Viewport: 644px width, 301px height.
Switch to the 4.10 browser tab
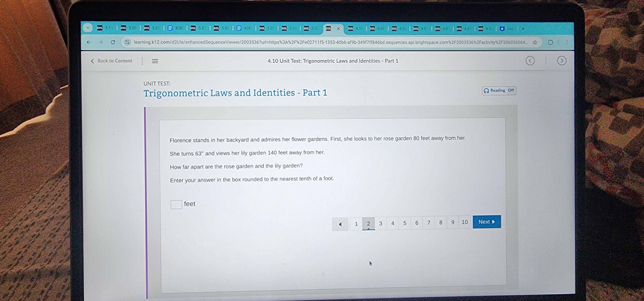click(355, 28)
